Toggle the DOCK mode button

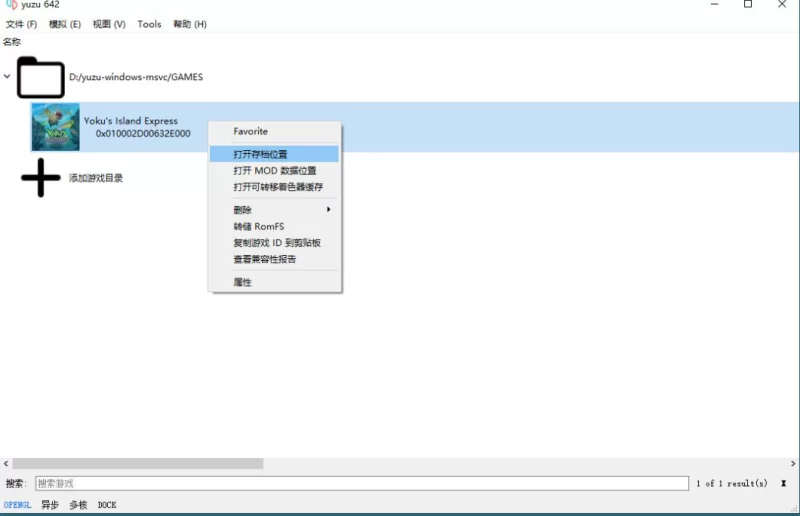(107, 505)
